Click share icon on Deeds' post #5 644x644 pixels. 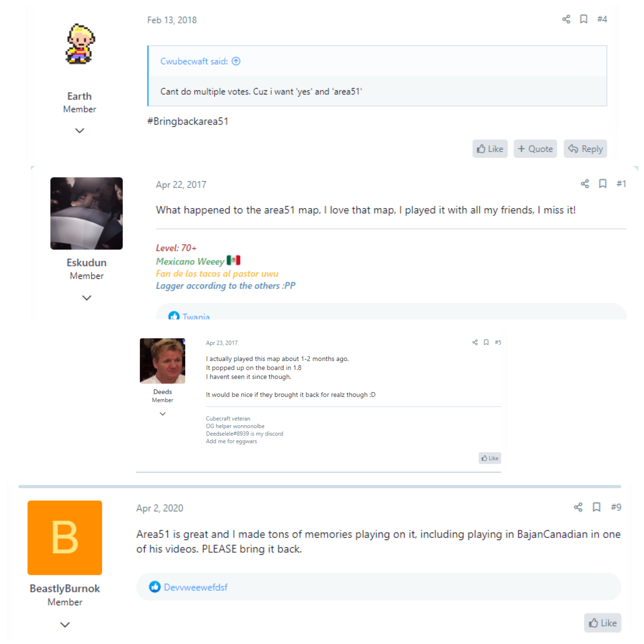[x=475, y=342]
